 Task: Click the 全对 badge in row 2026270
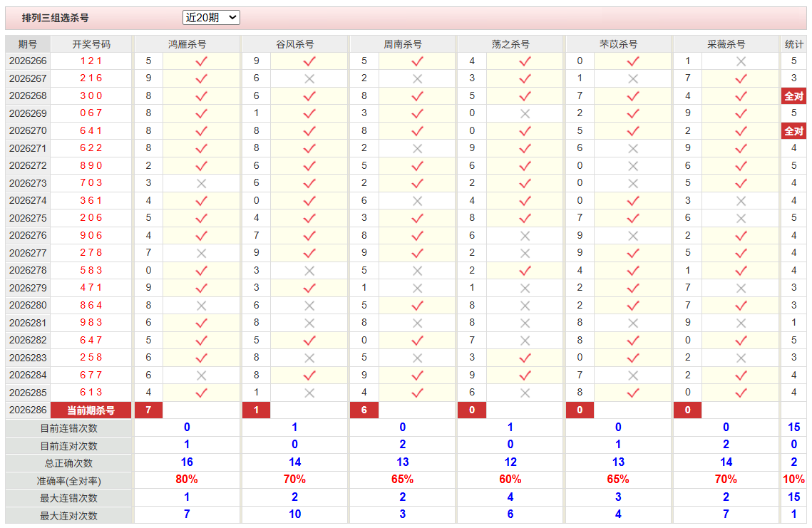tap(794, 131)
